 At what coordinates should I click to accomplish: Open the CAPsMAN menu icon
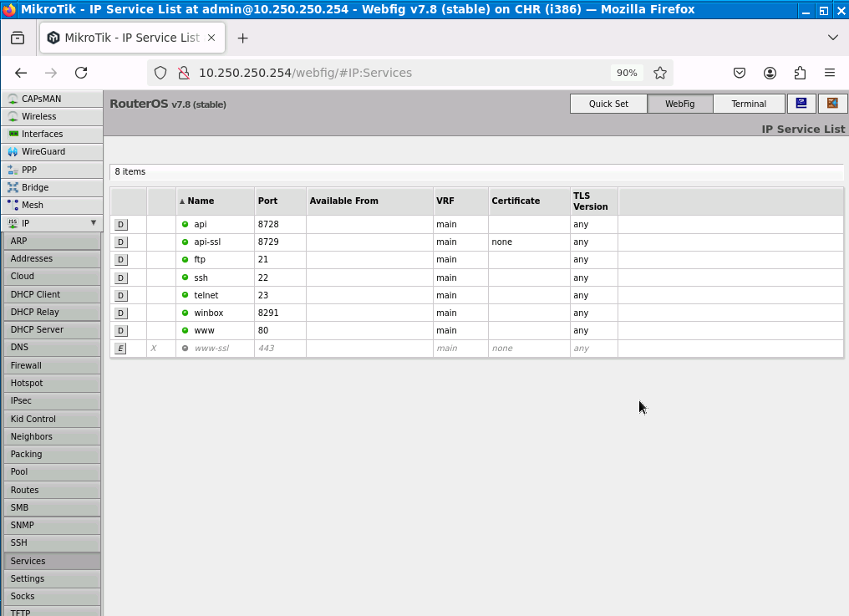[13, 99]
